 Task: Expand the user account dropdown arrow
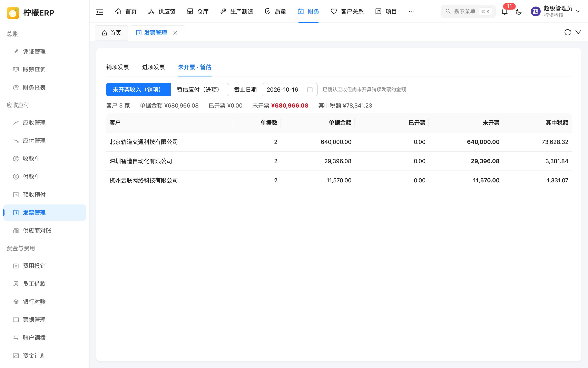pos(578,11)
